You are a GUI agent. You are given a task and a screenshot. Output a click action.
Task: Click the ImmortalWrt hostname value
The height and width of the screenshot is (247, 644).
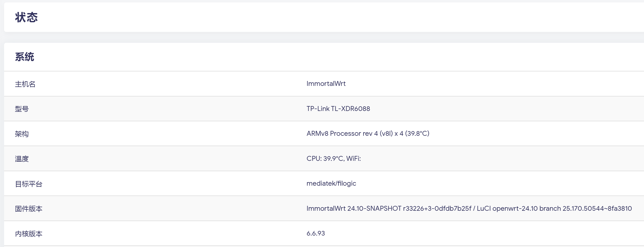[x=326, y=84]
